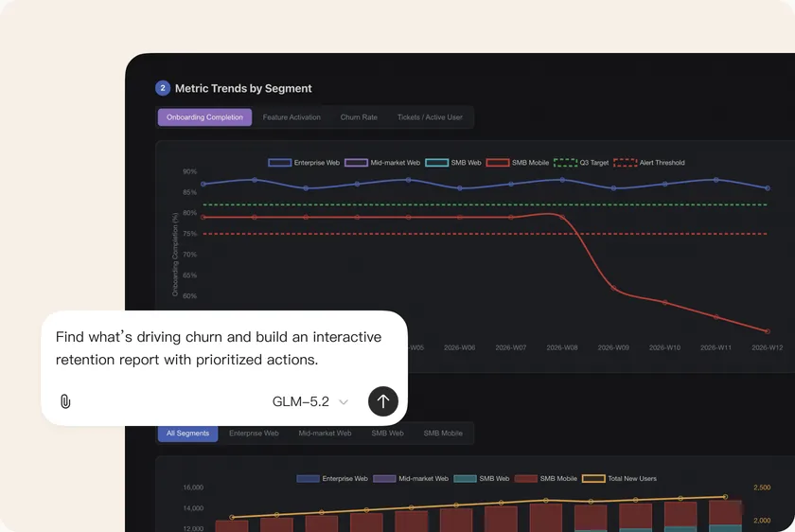The image size is (795, 532).
Task: Select the Onboarding Completion tab
Action: point(204,117)
